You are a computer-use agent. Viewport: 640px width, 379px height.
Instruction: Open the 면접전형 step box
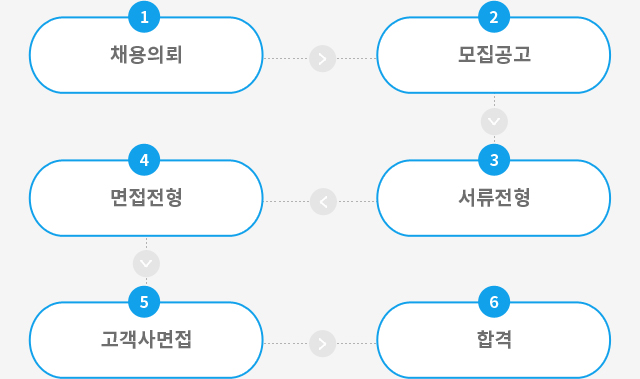pyautogui.click(x=146, y=198)
